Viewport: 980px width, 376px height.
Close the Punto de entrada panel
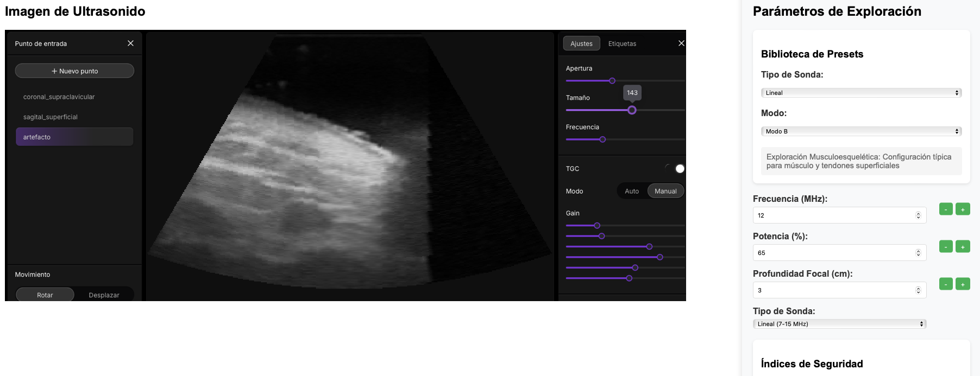[130, 43]
